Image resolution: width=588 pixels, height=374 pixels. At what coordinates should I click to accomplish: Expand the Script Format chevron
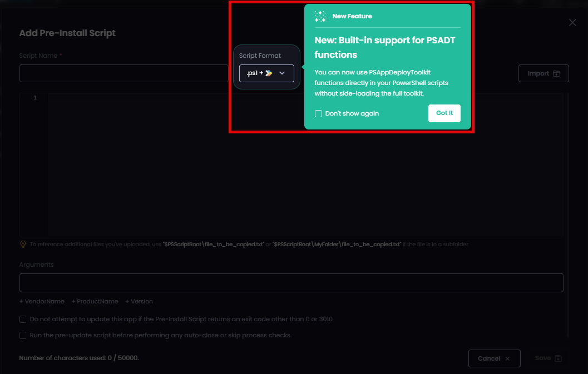(x=282, y=73)
